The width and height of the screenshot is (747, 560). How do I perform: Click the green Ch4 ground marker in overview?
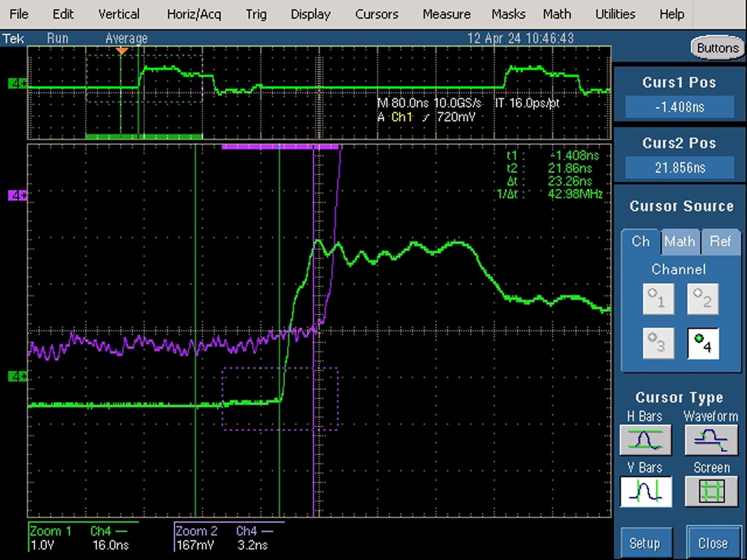click(17, 83)
